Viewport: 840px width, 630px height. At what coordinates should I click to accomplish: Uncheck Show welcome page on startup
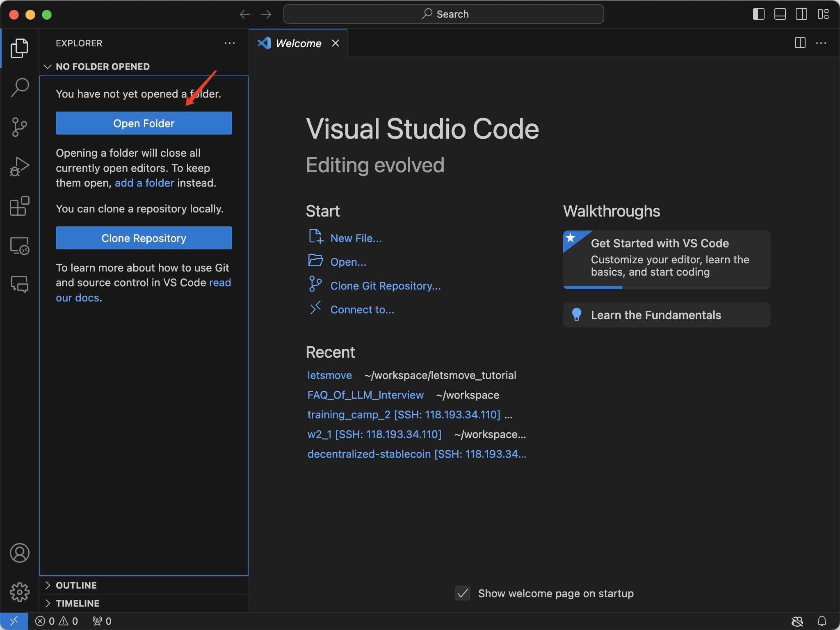(463, 593)
